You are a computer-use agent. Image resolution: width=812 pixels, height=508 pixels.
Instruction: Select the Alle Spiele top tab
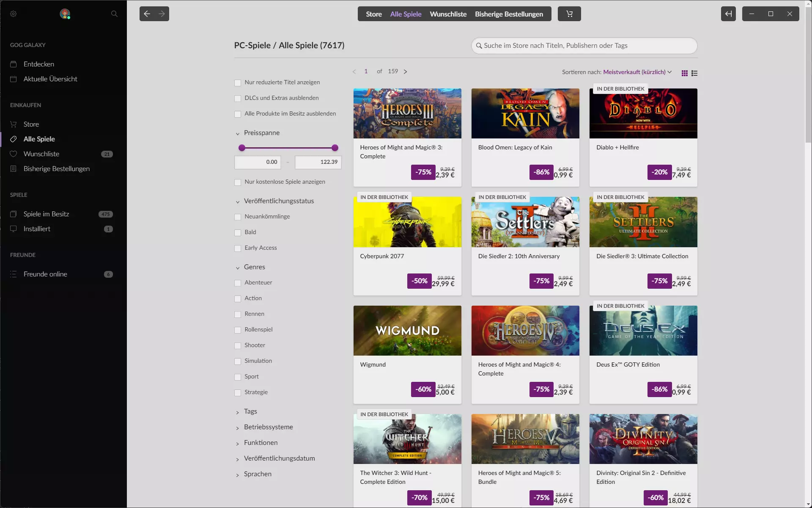coord(406,14)
